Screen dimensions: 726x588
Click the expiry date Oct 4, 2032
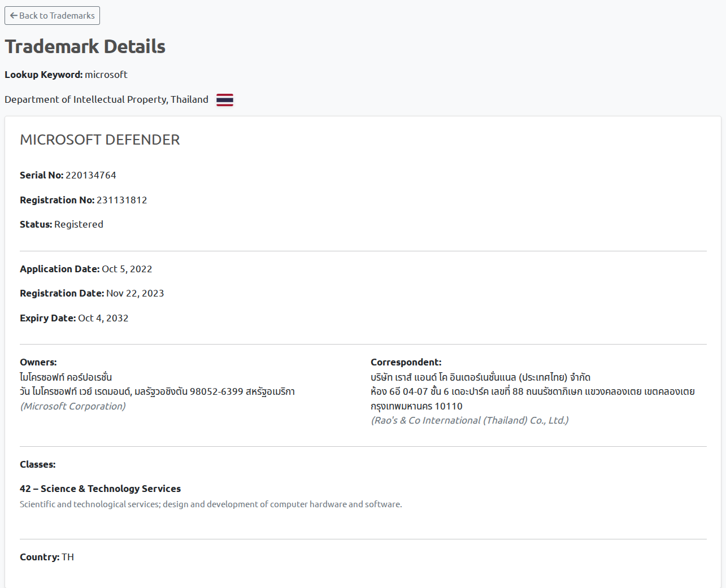click(103, 318)
